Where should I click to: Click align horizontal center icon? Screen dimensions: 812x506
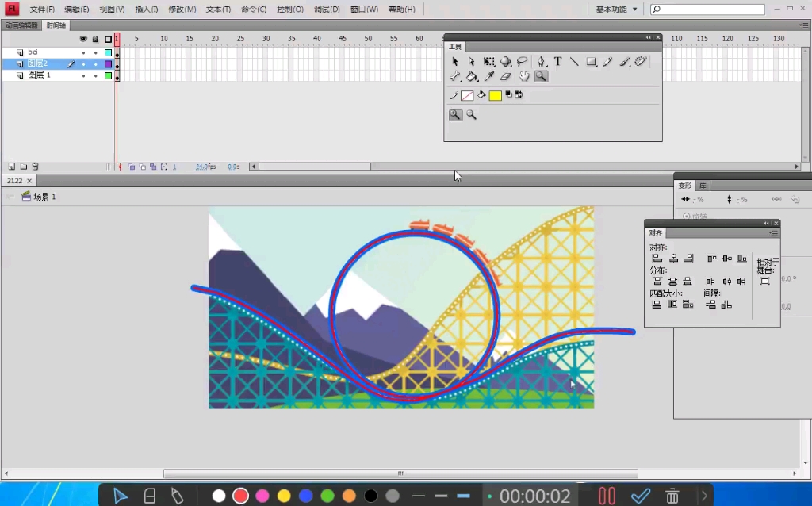click(x=673, y=258)
